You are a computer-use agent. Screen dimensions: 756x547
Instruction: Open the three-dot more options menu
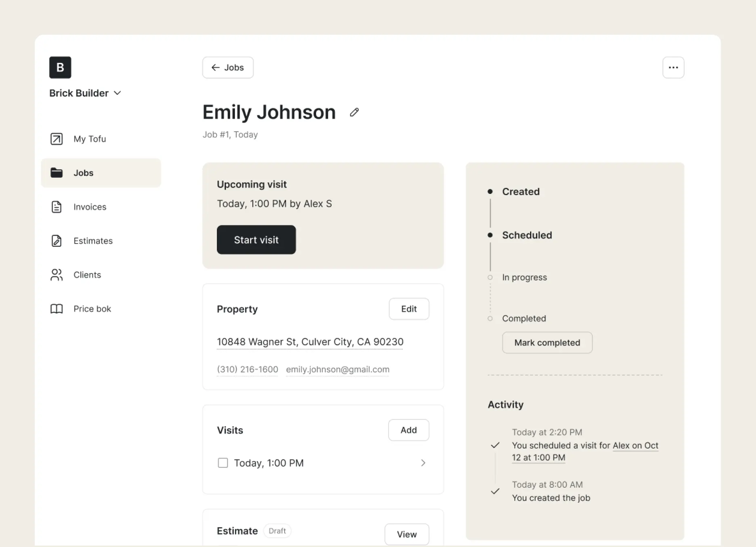click(673, 67)
